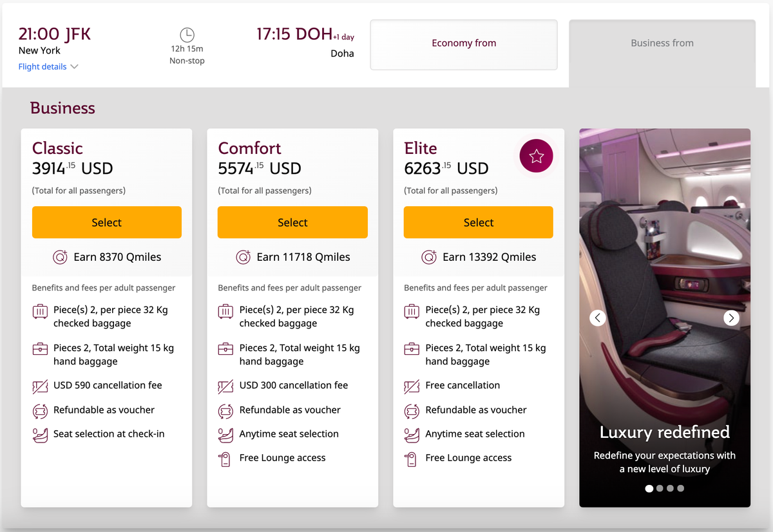This screenshot has height=532, width=773.
Task: Click the checked baggage icon under Comfort
Action: tap(225, 311)
